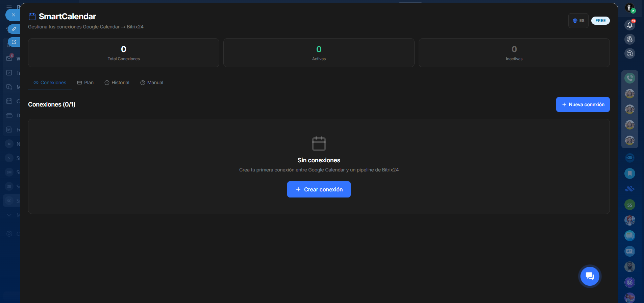Click the floating chat support button
The width and height of the screenshot is (644, 303).
[x=590, y=276]
